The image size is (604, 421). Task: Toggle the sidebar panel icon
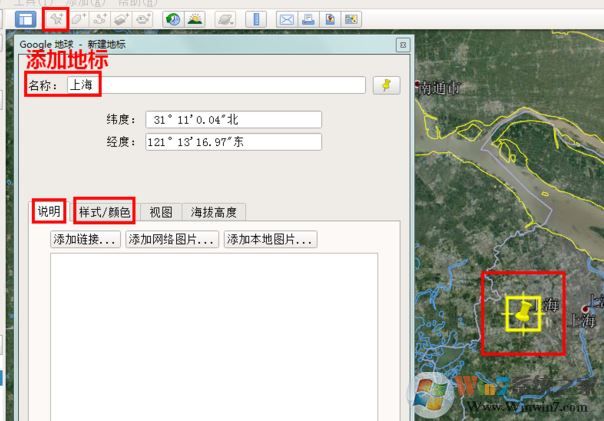coord(25,19)
